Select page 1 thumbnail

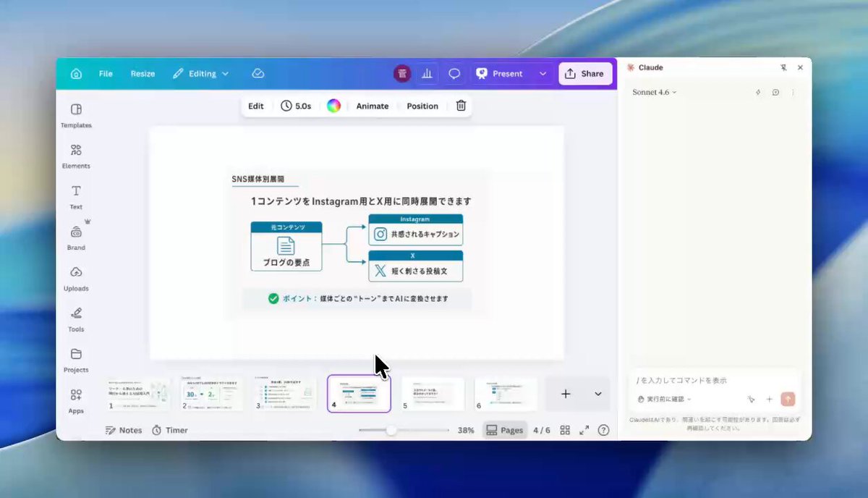138,394
